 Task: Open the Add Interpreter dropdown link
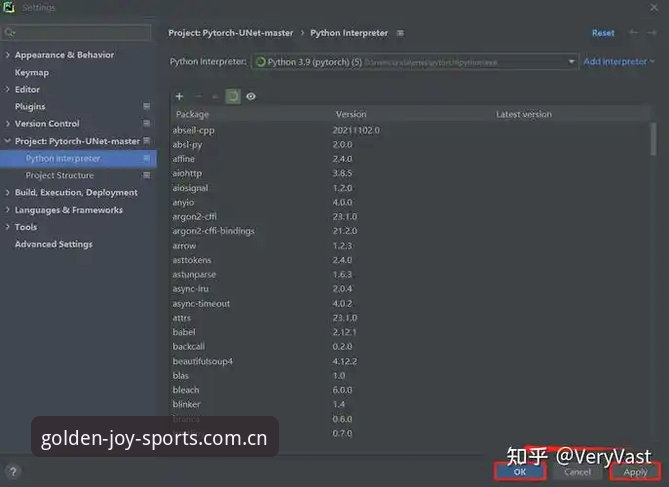(619, 61)
